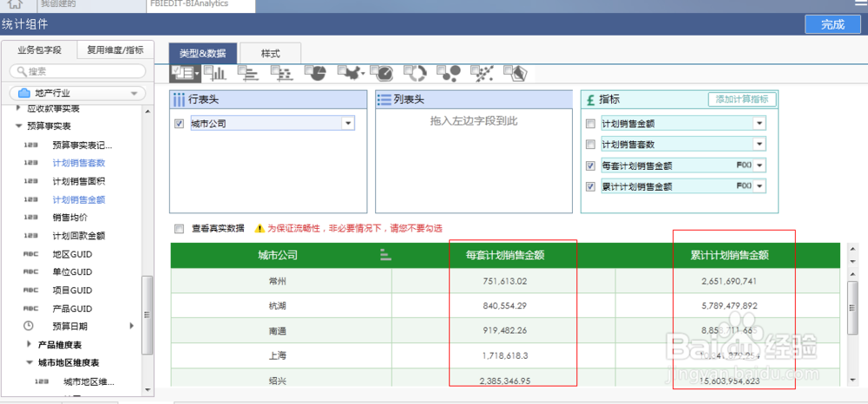Screen dimensions: 868x404
Task: Click the 杭湖 row cell
Action: [x=281, y=306]
